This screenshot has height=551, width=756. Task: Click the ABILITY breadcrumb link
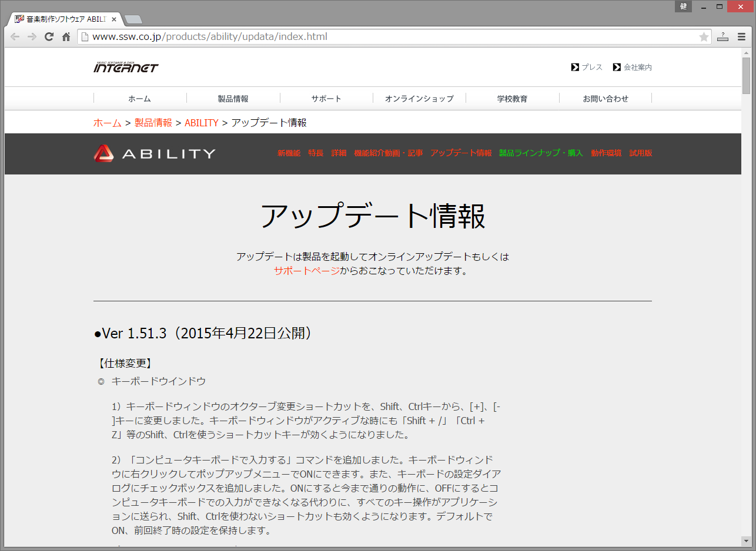(201, 123)
